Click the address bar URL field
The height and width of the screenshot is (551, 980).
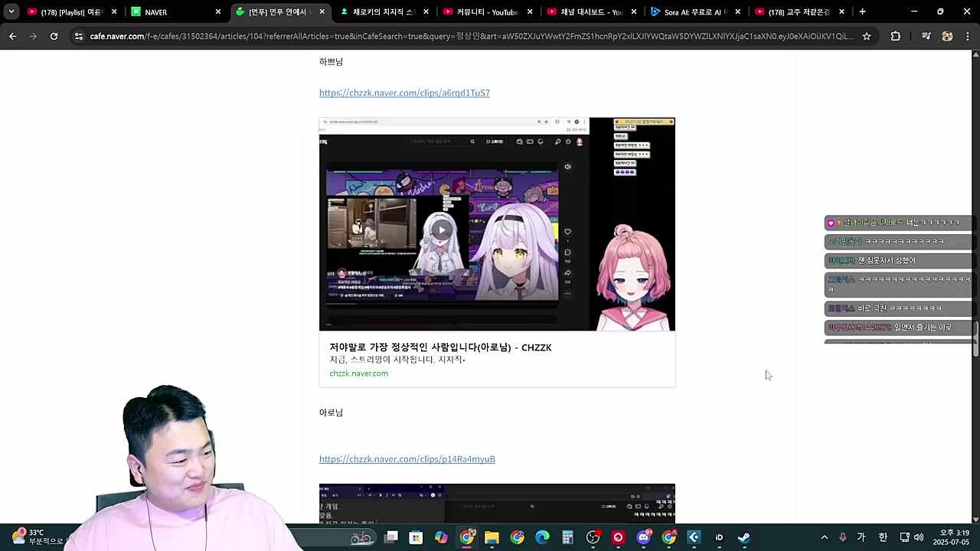[471, 36]
